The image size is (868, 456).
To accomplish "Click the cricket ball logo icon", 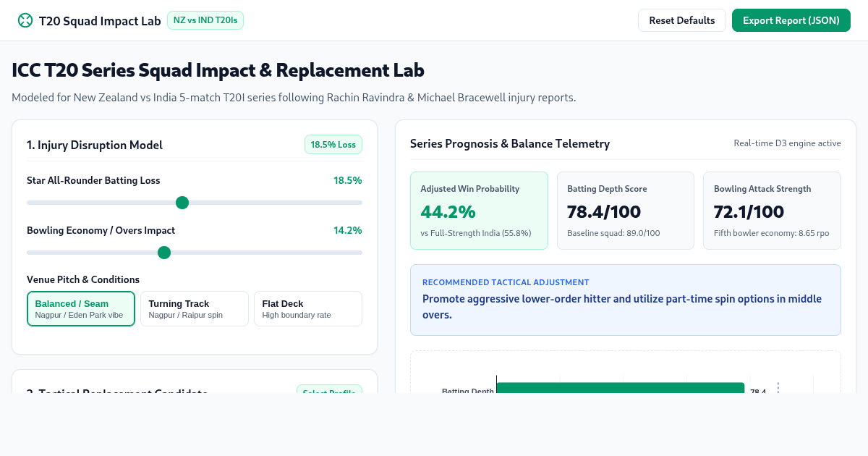I will [x=25, y=20].
